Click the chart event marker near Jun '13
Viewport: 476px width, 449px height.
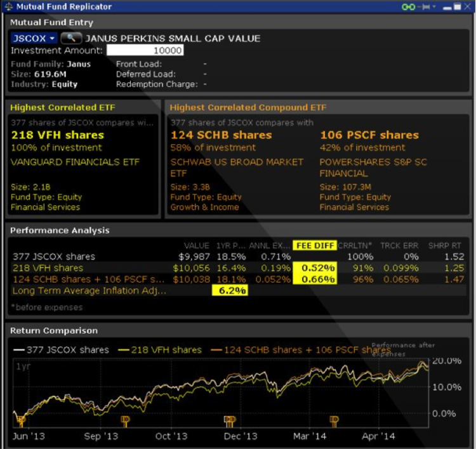21,420
